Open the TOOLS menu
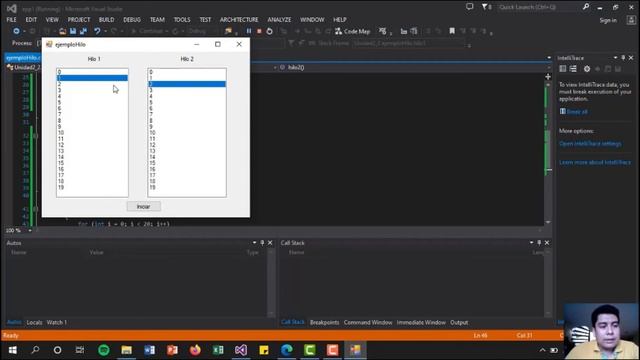Image resolution: width=640 pixels, height=360 pixels. coord(182,20)
